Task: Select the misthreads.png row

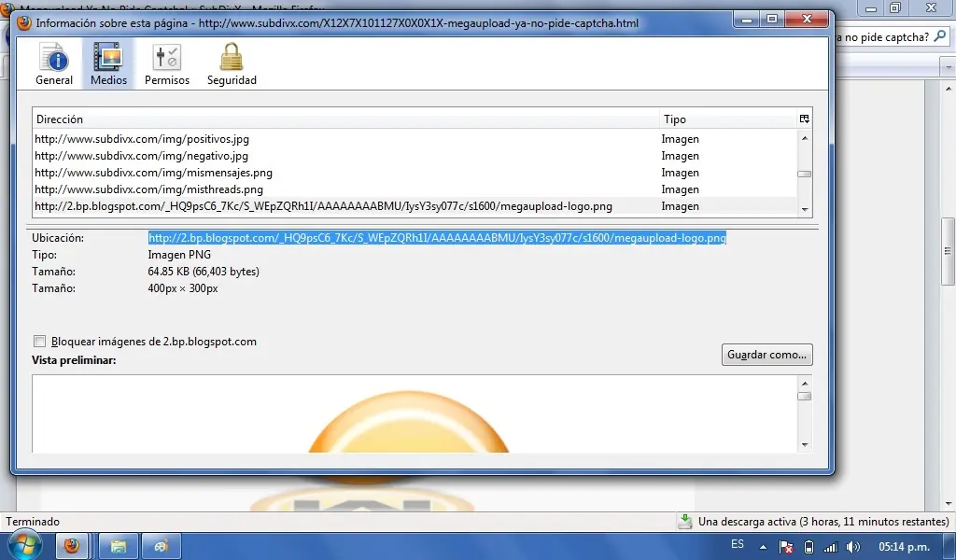Action: [x=415, y=189]
